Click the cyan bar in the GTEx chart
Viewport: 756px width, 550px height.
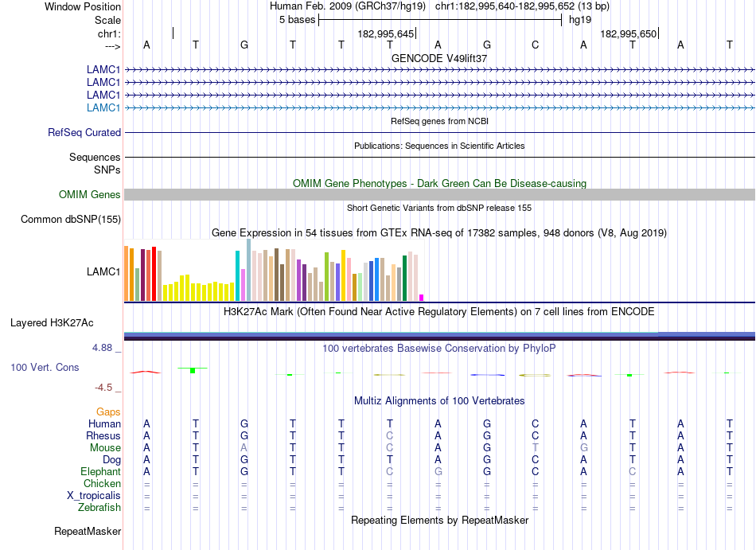pos(237,275)
